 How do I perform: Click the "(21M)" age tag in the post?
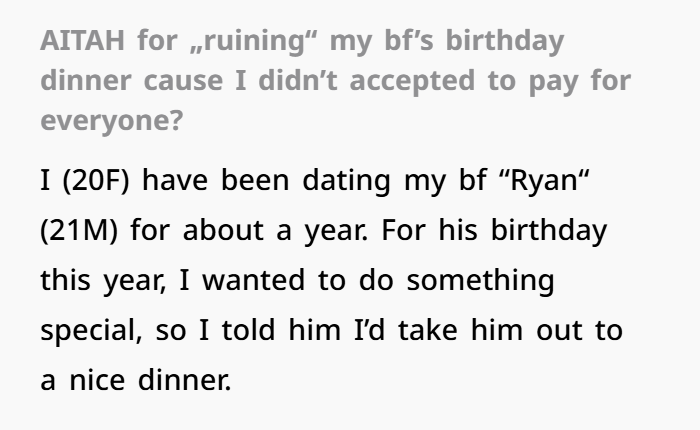79,231
